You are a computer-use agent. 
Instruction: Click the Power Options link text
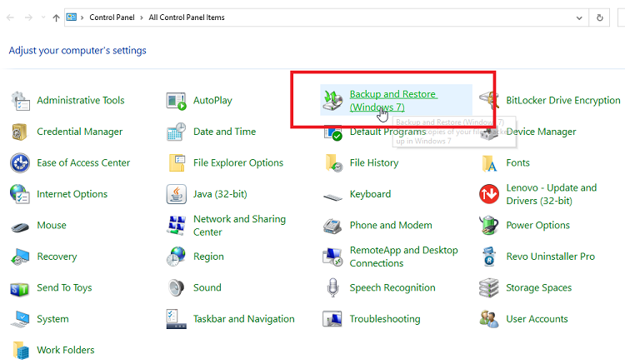(537, 226)
